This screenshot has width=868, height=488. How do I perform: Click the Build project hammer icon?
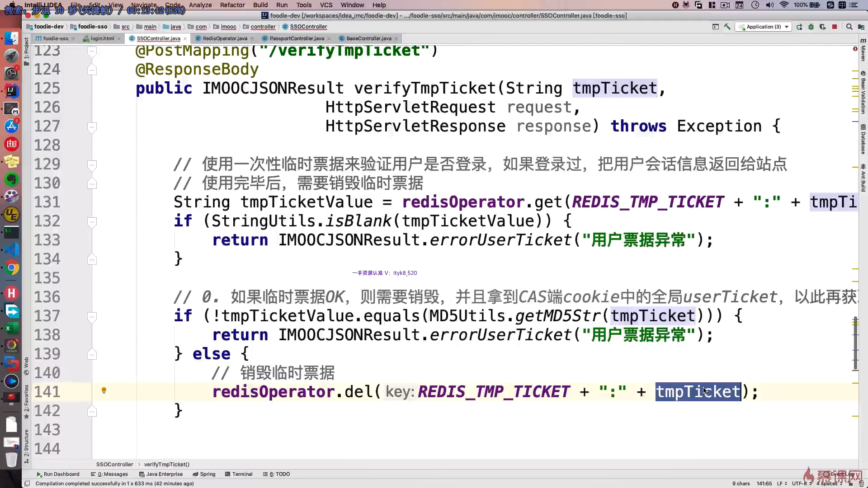pos(727,27)
